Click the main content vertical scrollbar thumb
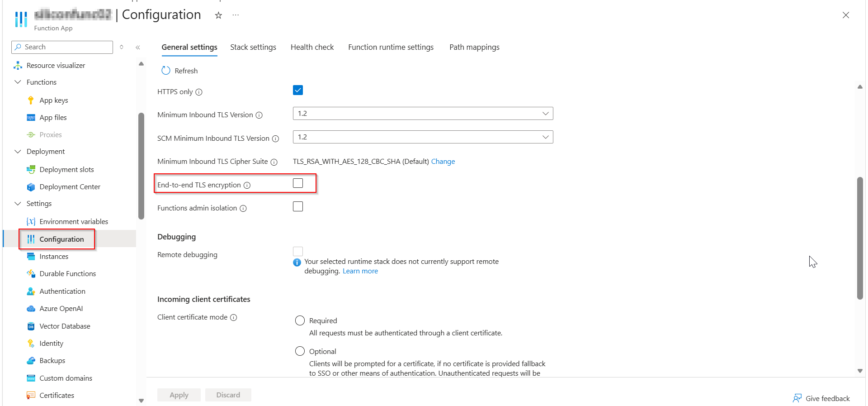The height and width of the screenshot is (406, 868). point(860,238)
